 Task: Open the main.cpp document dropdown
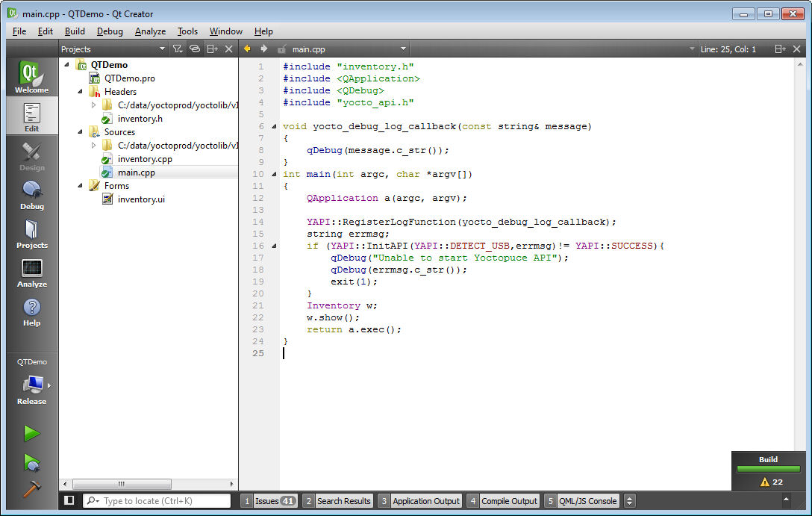403,48
